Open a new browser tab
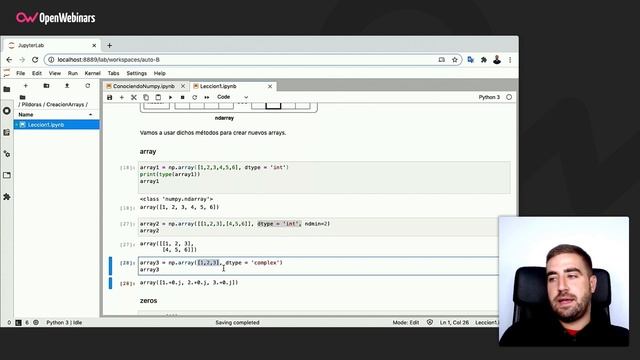 109,46
